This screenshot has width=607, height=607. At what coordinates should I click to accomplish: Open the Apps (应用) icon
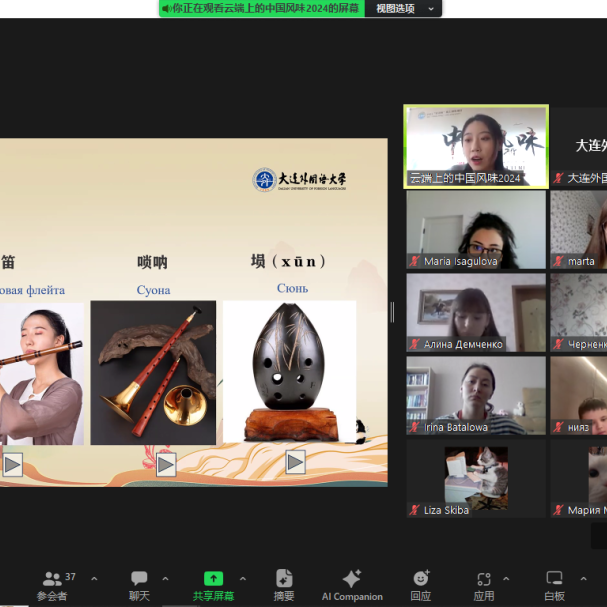(x=484, y=583)
